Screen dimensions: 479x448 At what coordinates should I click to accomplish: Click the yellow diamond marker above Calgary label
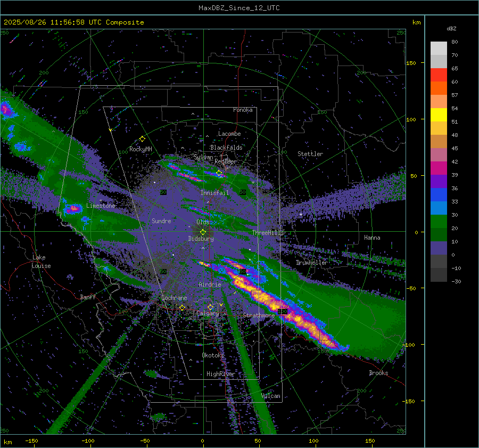210,307
